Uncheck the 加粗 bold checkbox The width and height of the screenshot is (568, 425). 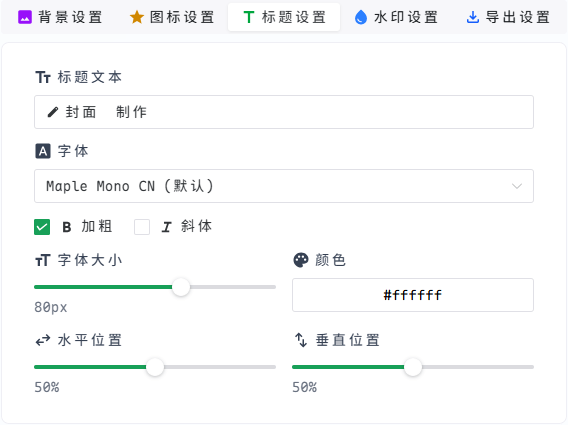click(x=42, y=227)
